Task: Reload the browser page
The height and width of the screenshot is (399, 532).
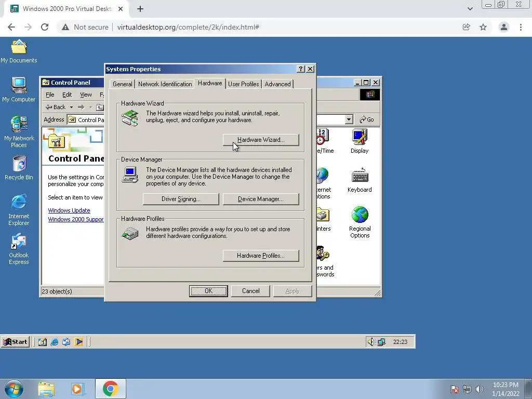Action: (45, 27)
